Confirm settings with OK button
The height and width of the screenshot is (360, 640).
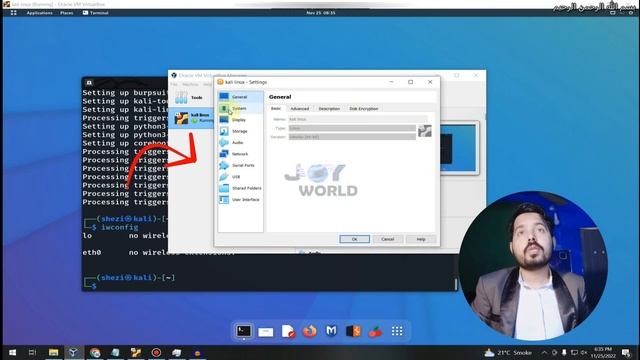[355, 239]
